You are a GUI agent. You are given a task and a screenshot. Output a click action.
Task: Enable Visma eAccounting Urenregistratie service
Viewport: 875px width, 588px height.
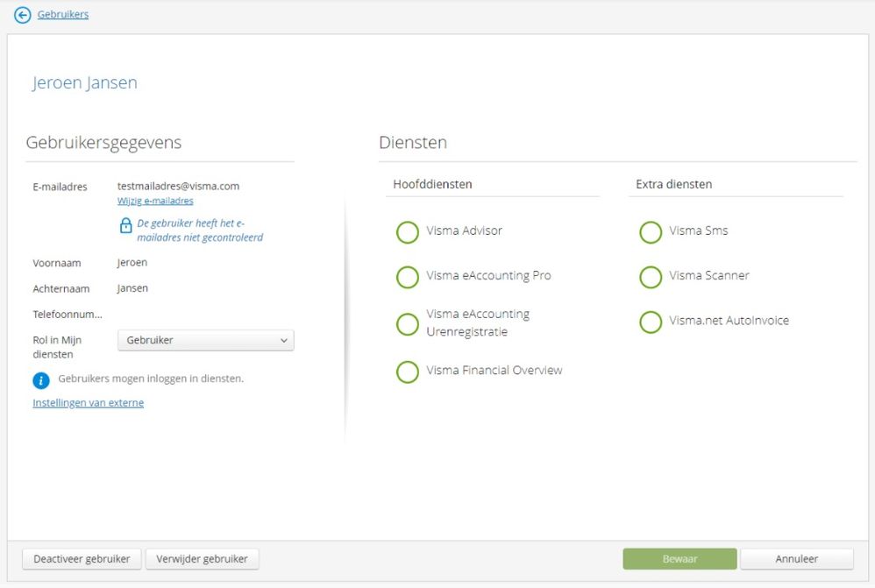(x=408, y=324)
